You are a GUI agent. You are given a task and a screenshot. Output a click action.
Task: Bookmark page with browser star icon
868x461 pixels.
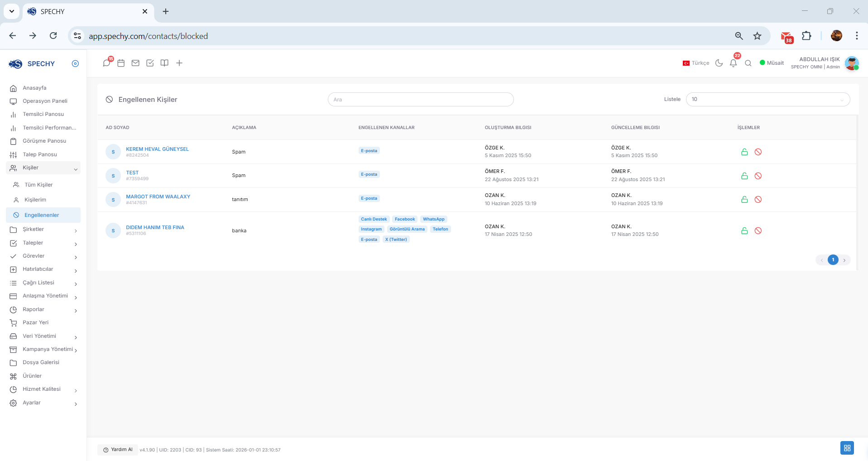(x=757, y=36)
